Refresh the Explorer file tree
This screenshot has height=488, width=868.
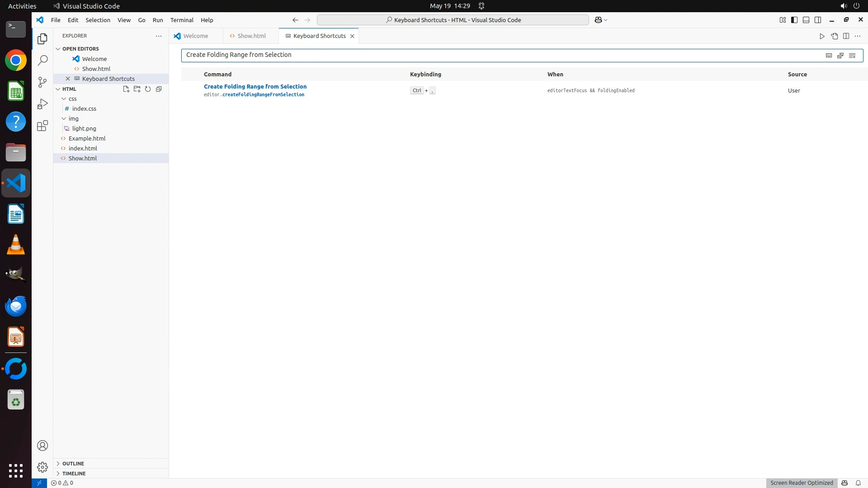(148, 89)
